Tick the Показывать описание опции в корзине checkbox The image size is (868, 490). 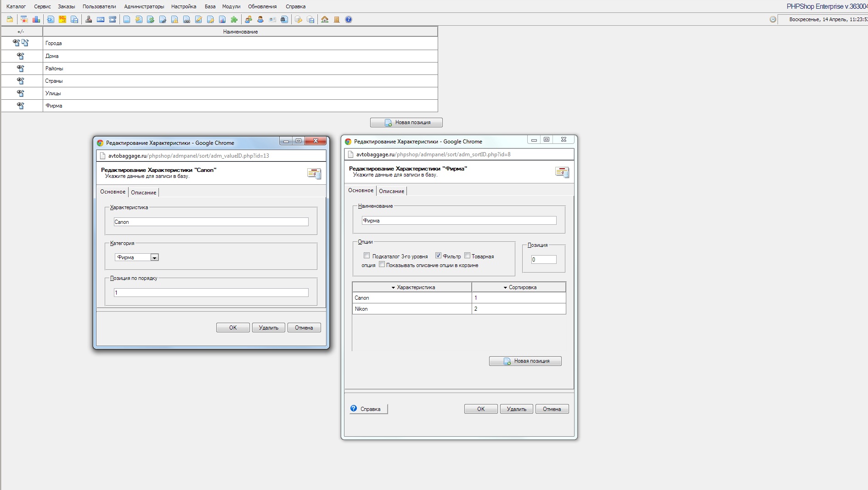pos(382,264)
